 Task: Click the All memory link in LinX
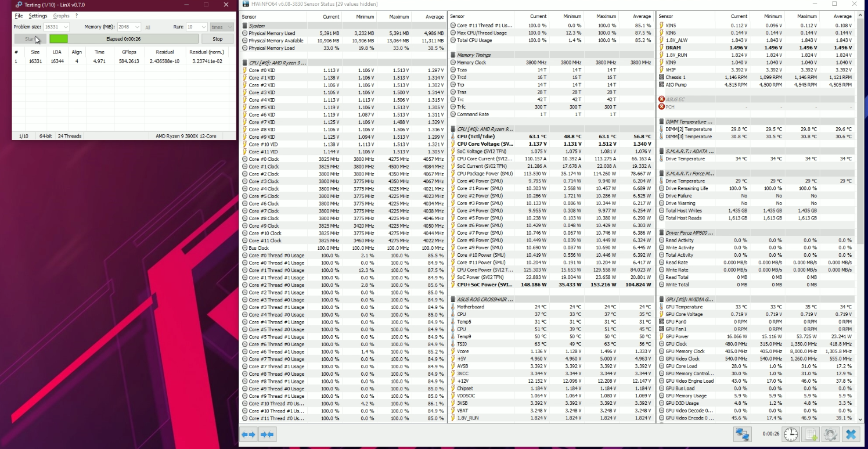147,27
